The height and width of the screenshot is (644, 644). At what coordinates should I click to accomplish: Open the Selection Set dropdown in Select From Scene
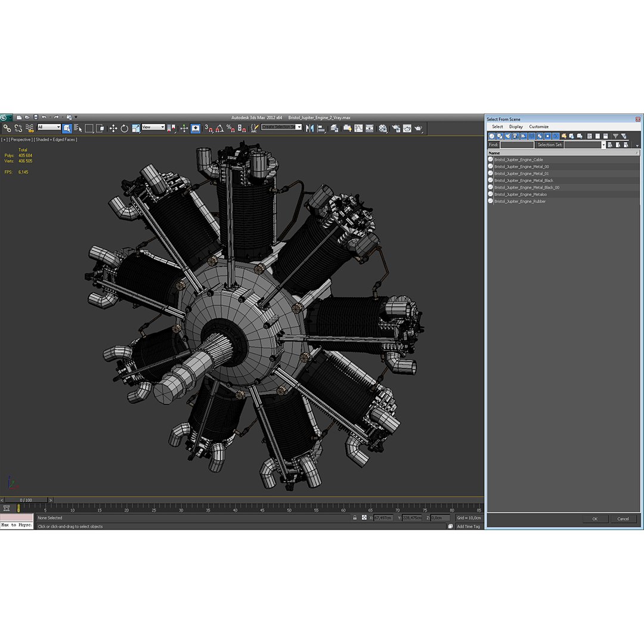pyautogui.click(x=603, y=144)
